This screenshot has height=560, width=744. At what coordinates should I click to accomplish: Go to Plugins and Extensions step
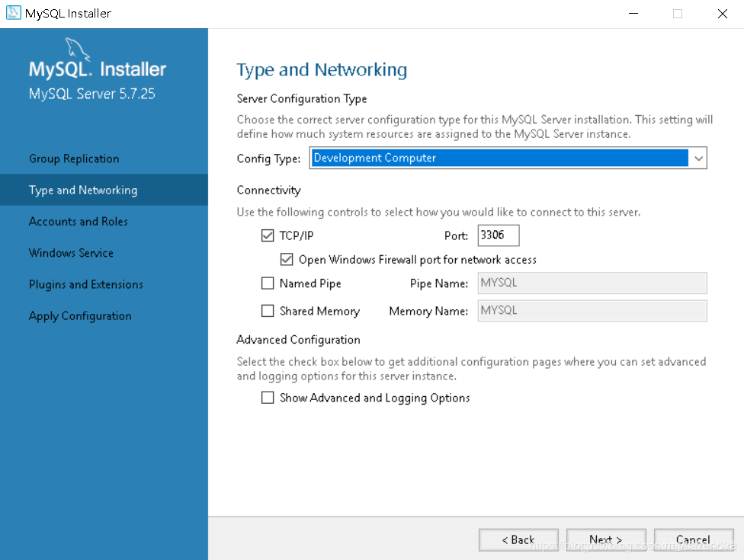pos(86,284)
